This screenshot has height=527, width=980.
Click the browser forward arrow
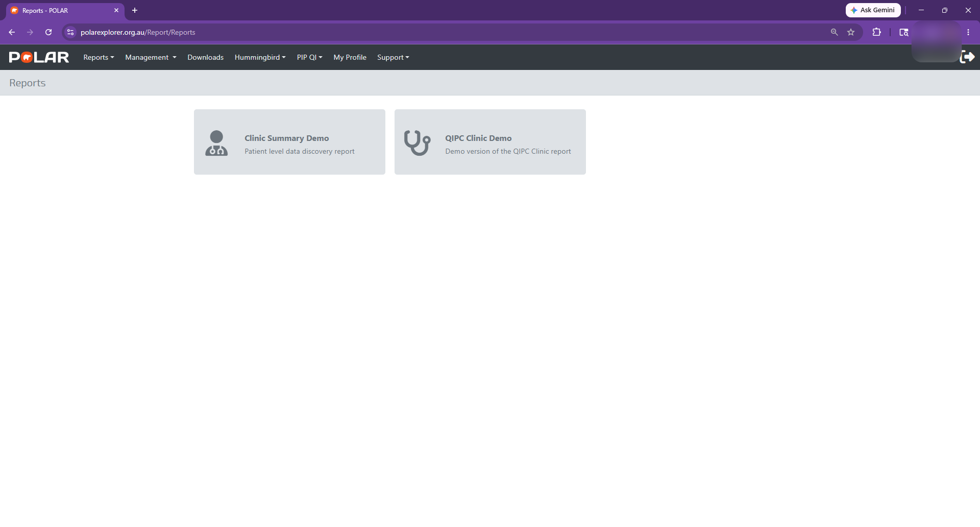tap(30, 32)
